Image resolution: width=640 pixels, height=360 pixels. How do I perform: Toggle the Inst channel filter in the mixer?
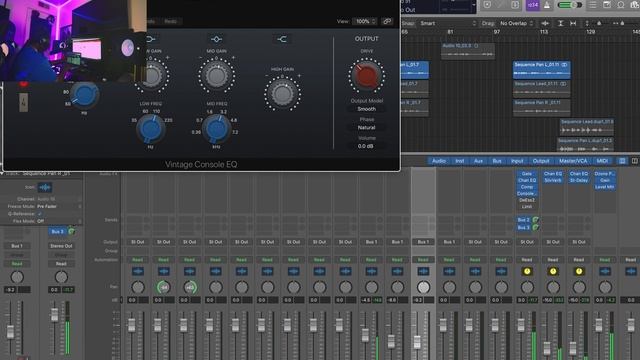[x=460, y=161]
